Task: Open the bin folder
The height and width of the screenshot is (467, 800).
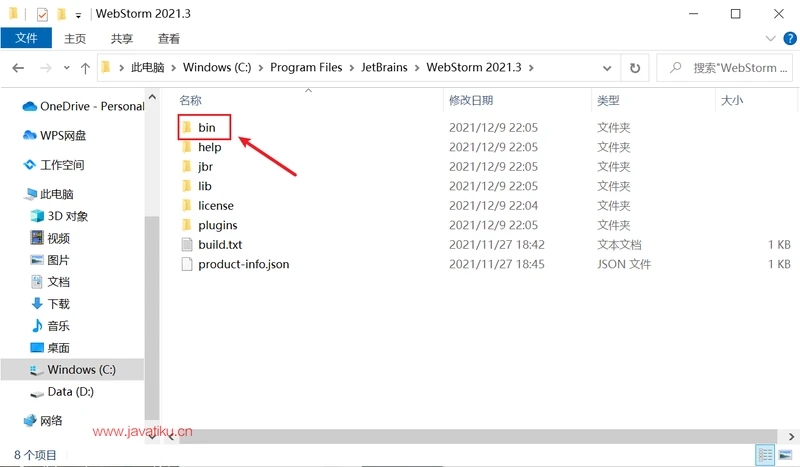Action: tap(206, 127)
